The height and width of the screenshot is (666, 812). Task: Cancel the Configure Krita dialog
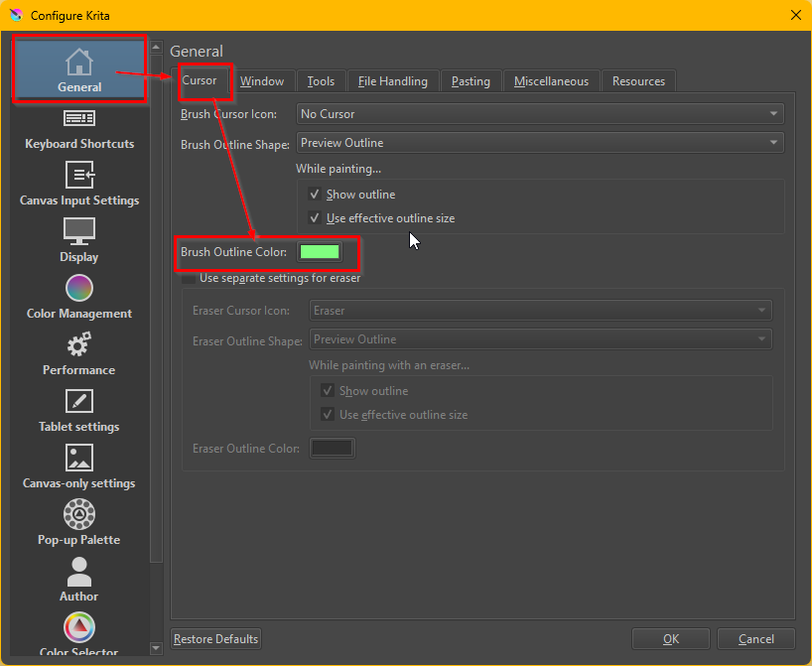click(756, 639)
